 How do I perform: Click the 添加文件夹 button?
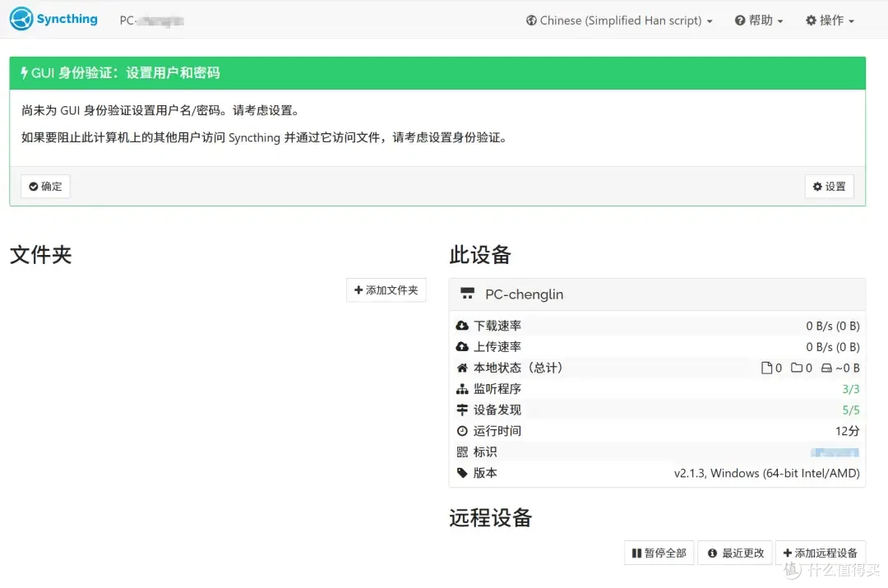click(x=386, y=290)
